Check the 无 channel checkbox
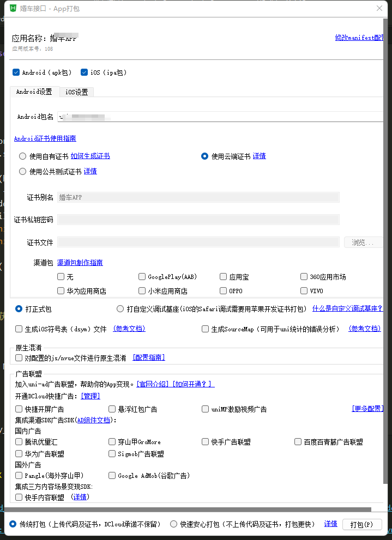Viewport: 392px width, 540px height. coord(61,276)
